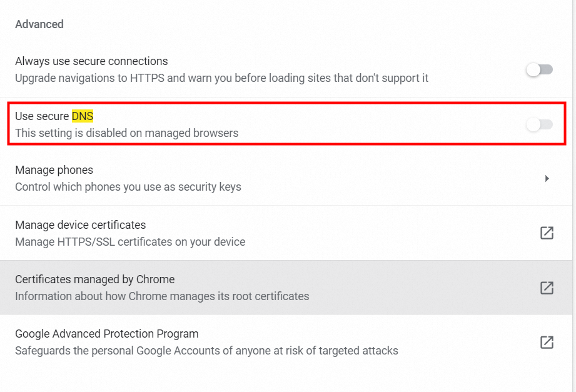Toggle the Use secure DNS switch
The width and height of the screenshot is (576, 392).
539,124
